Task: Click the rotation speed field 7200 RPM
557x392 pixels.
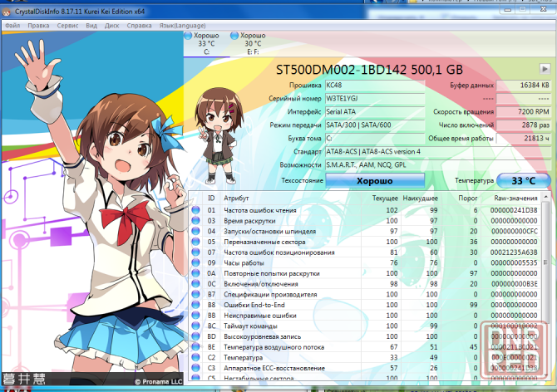Action: (x=524, y=112)
